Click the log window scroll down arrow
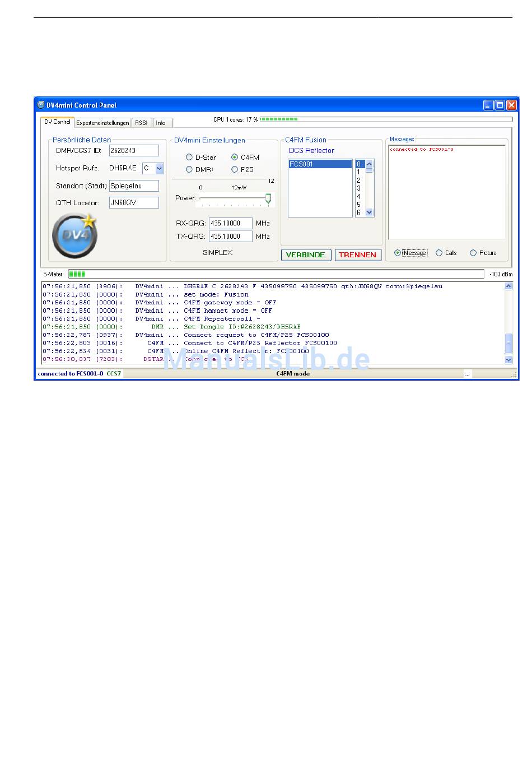532x778 pixels. click(508, 360)
